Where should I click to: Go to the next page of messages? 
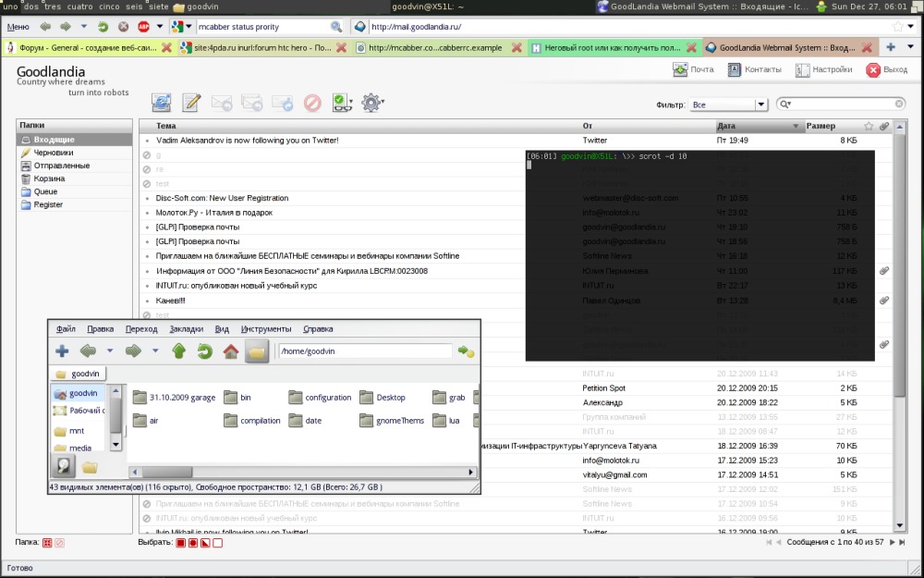pos(892,542)
